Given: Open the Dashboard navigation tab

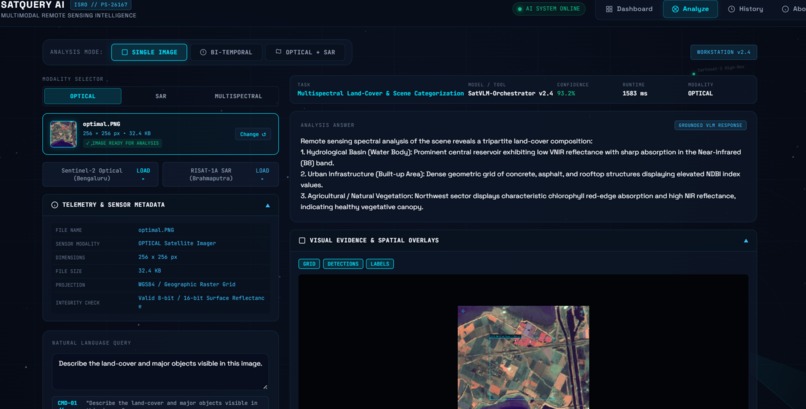Looking at the screenshot, I should [629, 9].
